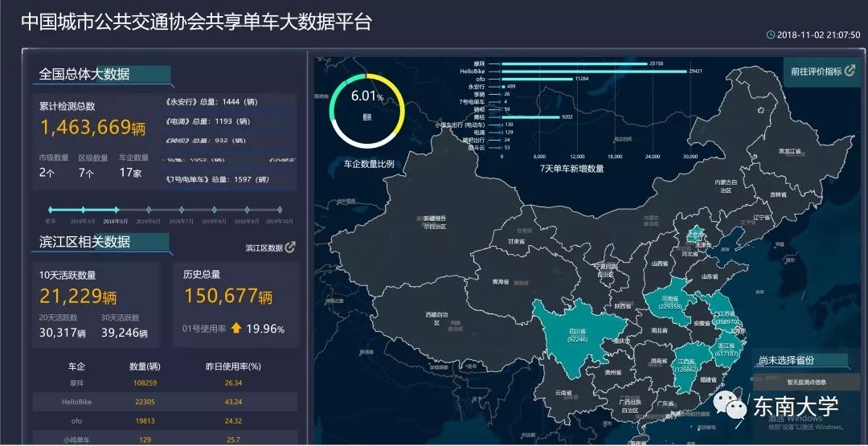Click the 数量(辆) column header
The height and width of the screenshot is (446, 868).
coord(145,366)
